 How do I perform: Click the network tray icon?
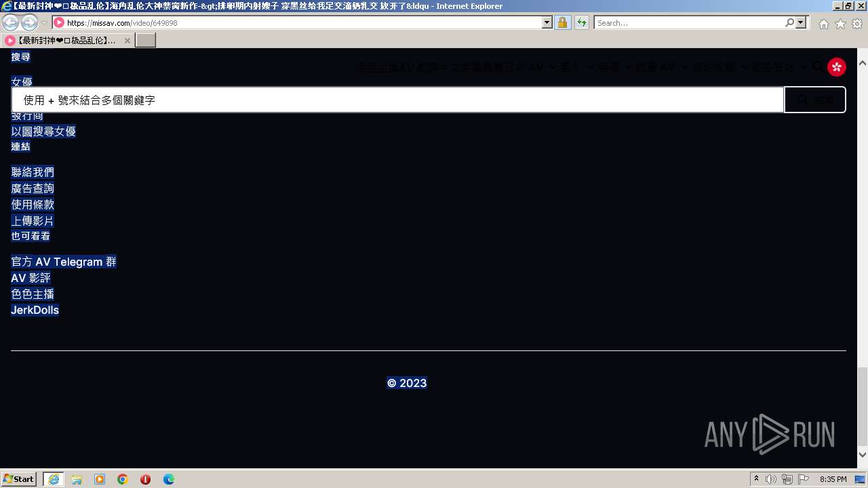pos(787,479)
